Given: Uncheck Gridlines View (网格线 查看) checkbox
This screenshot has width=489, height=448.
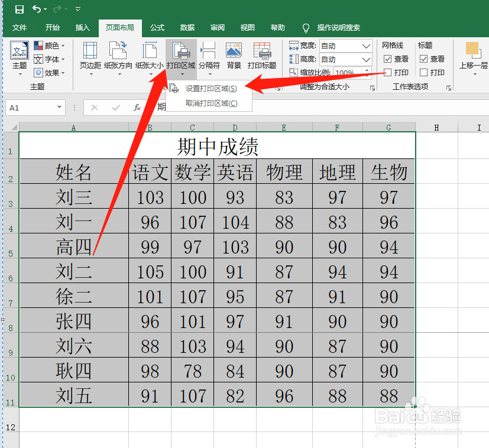Looking at the screenshot, I should click(388, 59).
